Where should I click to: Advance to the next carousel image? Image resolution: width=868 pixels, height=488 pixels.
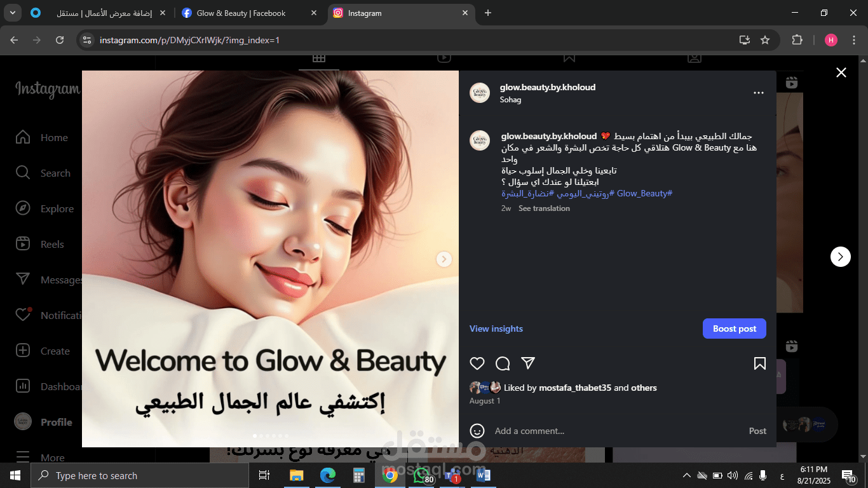coord(444,259)
